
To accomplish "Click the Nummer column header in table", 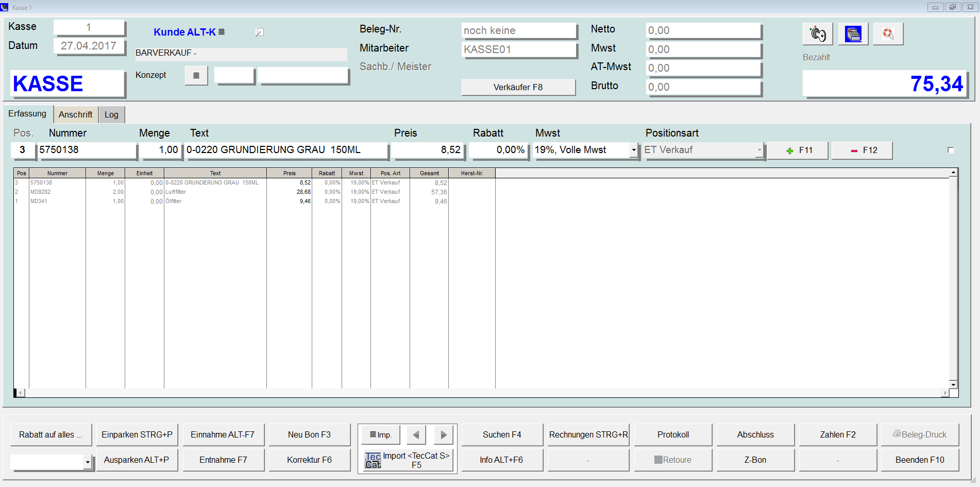I will click(57, 173).
